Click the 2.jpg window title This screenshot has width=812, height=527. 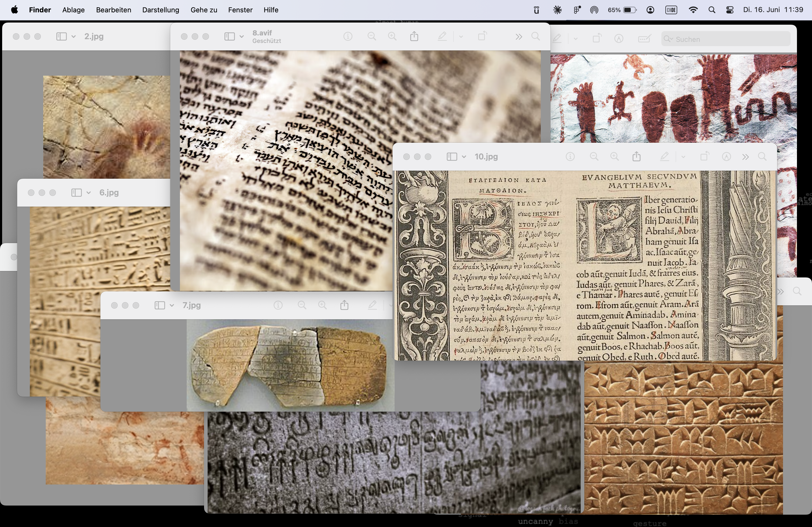tap(94, 36)
